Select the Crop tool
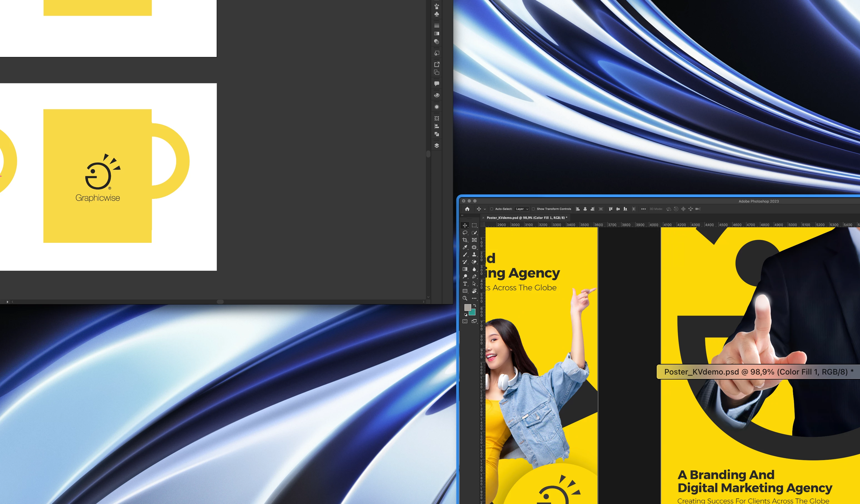The height and width of the screenshot is (504, 860). coord(465,240)
